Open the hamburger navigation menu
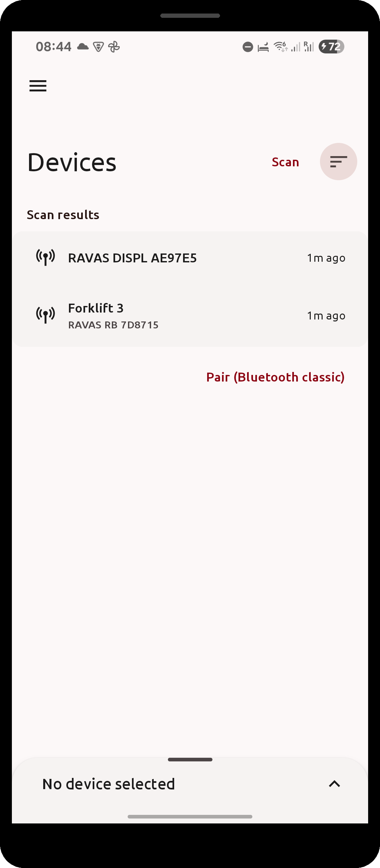380x868 pixels. coord(38,86)
